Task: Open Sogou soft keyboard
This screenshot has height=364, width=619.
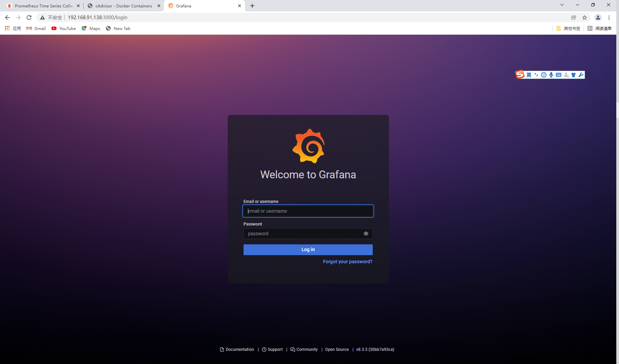Action: click(x=559, y=75)
